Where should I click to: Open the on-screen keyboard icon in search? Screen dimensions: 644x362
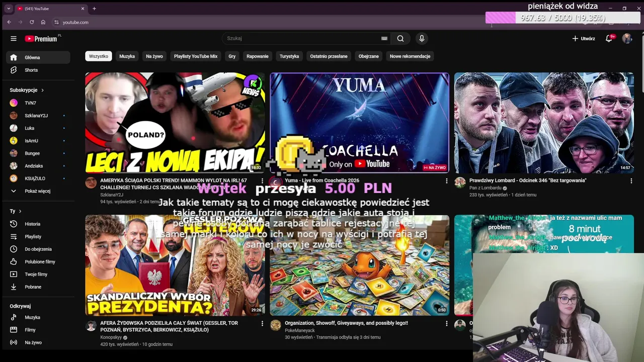tap(384, 38)
